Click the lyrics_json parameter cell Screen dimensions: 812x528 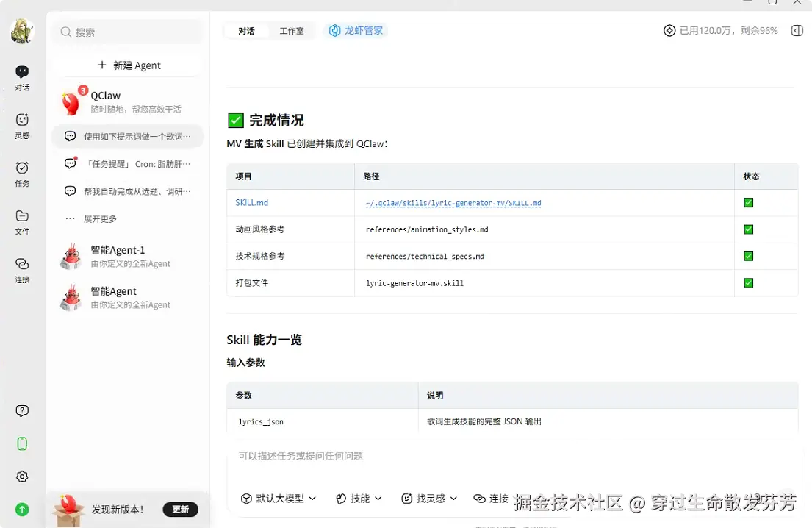tap(260, 422)
